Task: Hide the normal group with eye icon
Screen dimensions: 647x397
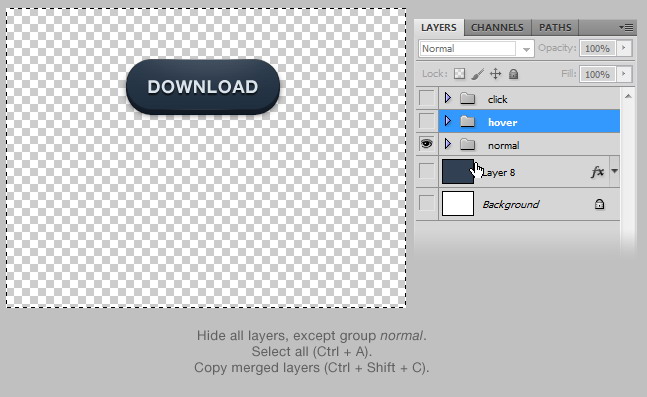Action: (x=427, y=144)
